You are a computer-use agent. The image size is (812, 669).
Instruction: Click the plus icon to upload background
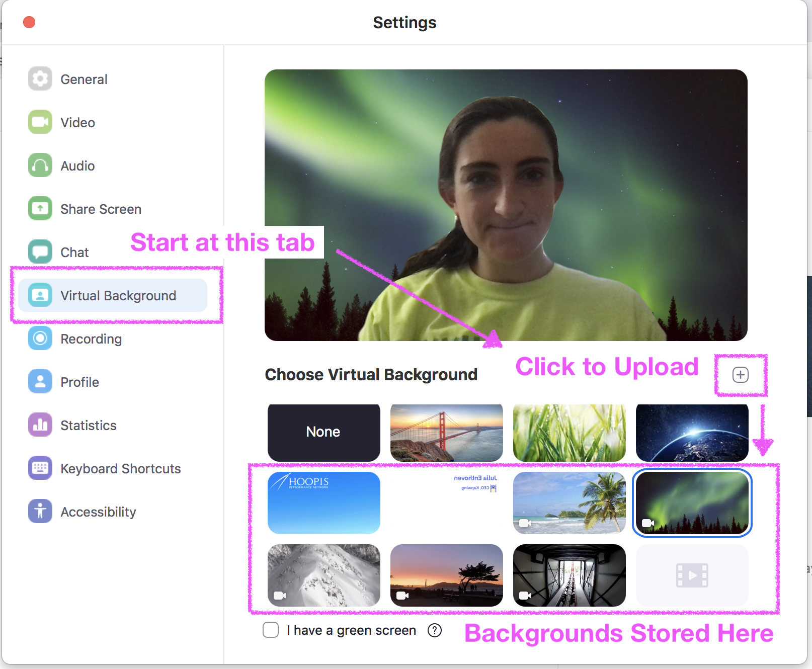pyautogui.click(x=740, y=375)
